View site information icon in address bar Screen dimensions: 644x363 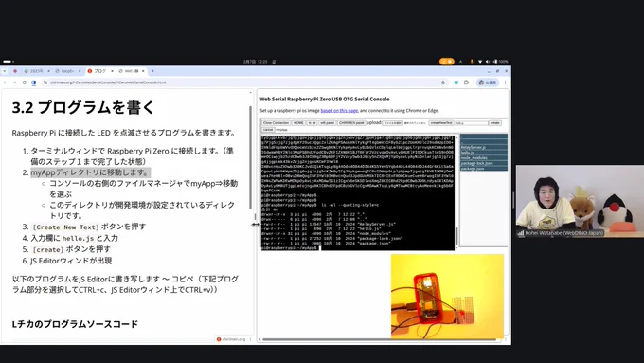click(45, 82)
